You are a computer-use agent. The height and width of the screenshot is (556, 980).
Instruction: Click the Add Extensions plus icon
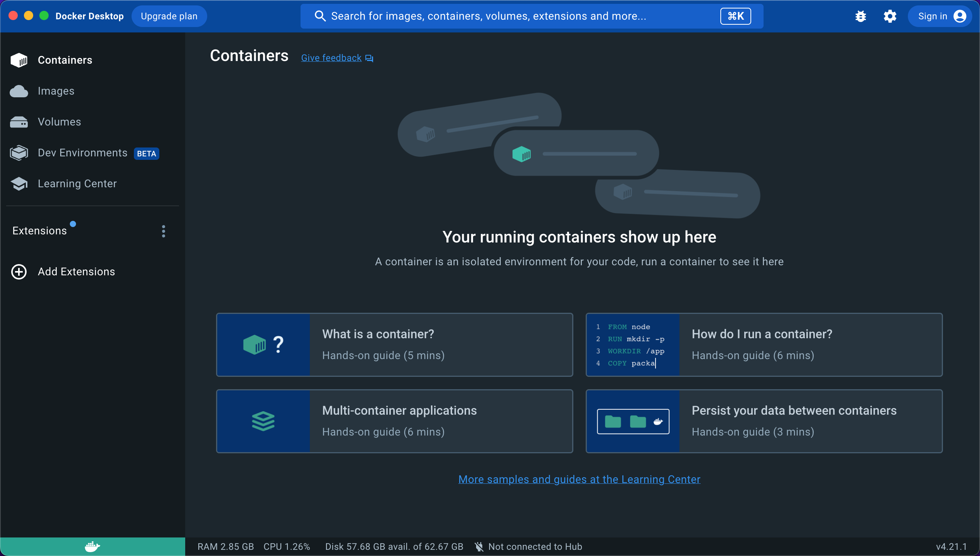point(19,272)
